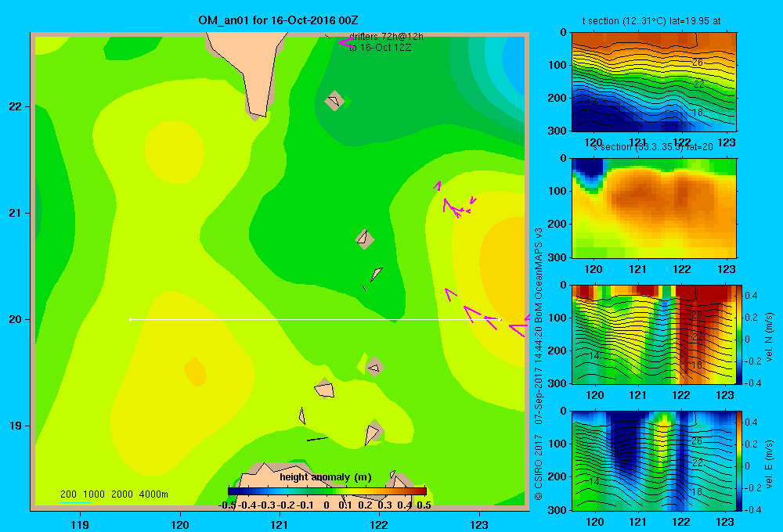Click latitude label 21 on the main map
The height and width of the screenshot is (532, 783).
[x=16, y=213]
